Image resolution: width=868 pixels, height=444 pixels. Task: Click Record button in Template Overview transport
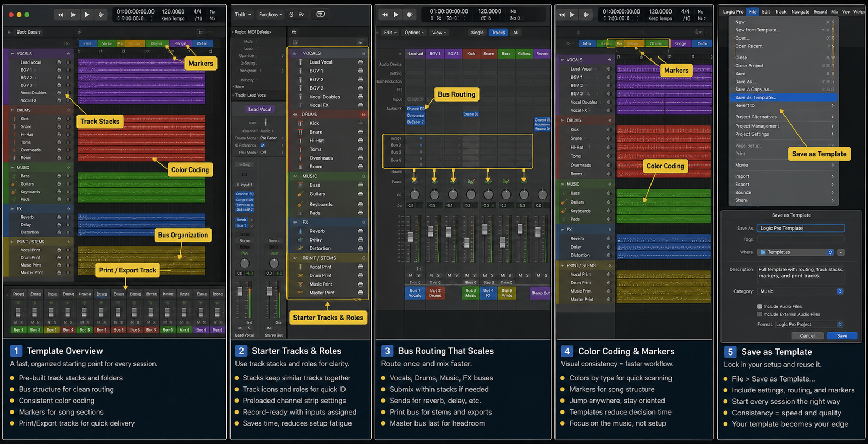pyautogui.click(x=101, y=15)
